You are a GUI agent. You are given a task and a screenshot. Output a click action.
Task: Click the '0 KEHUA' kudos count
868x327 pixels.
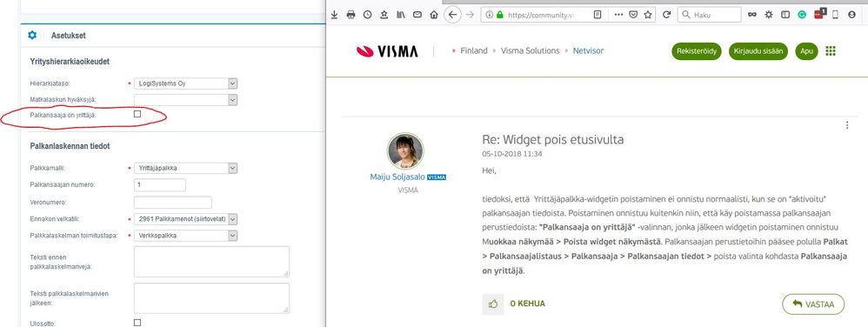(x=528, y=304)
